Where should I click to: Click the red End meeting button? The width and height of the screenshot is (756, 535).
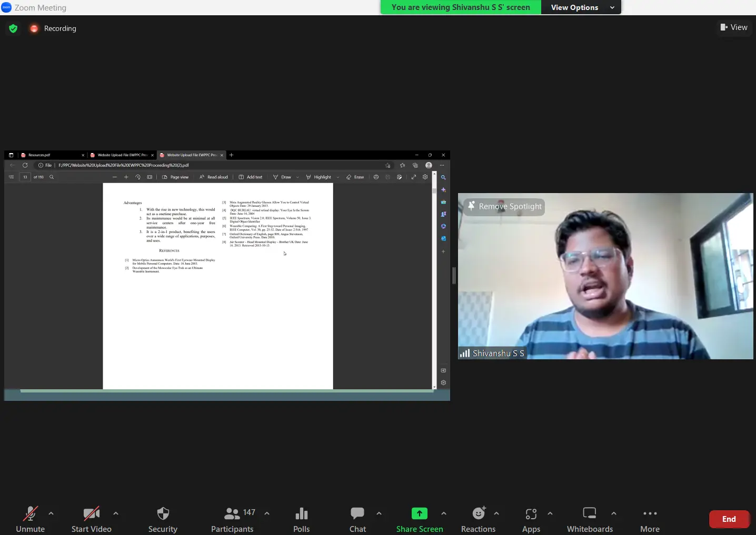tap(729, 519)
